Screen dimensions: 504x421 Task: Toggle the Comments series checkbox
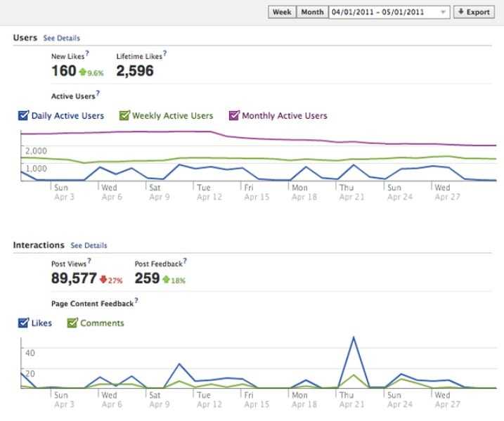(72, 323)
